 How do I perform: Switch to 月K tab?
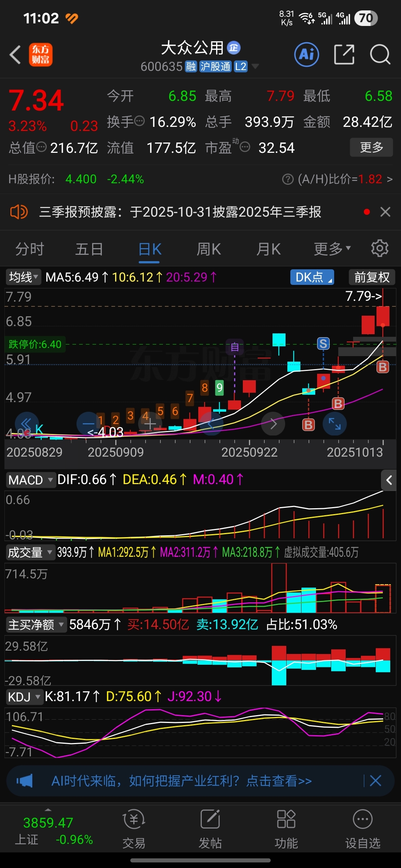click(x=268, y=249)
